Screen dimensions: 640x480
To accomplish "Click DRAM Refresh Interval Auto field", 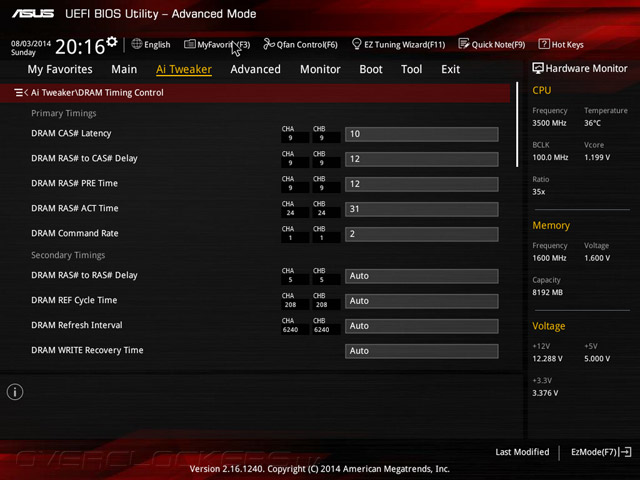I will [x=422, y=326].
